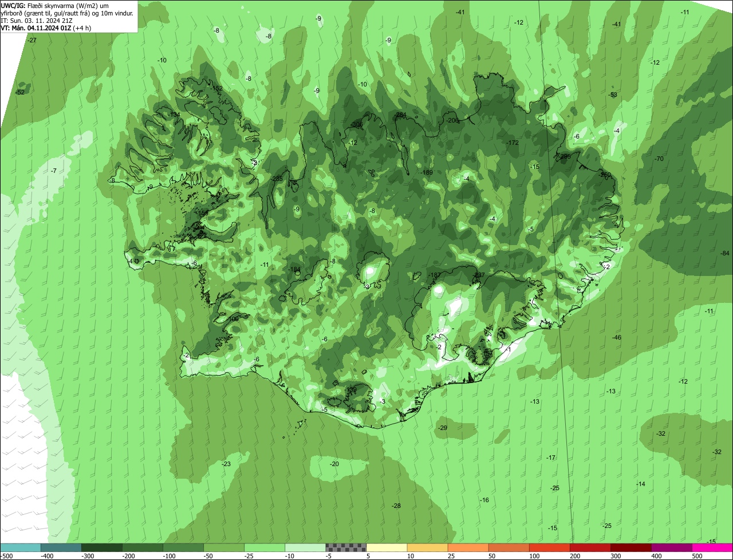
Task: Click the '-184' value label in west Iceland
Action: pyautogui.click(x=294, y=269)
